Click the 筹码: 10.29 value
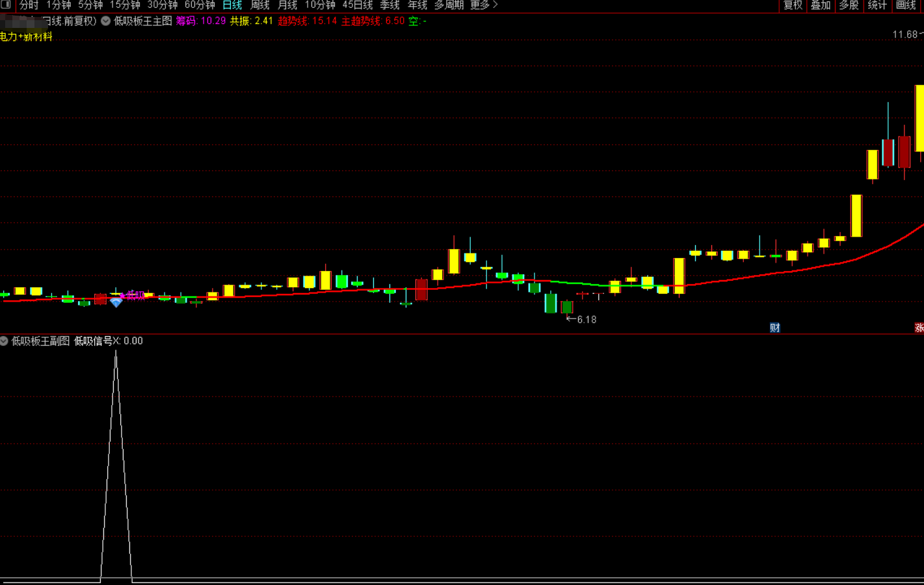The height and width of the screenshot is (585, 924). pyautogui.click(x=201, y=21)
